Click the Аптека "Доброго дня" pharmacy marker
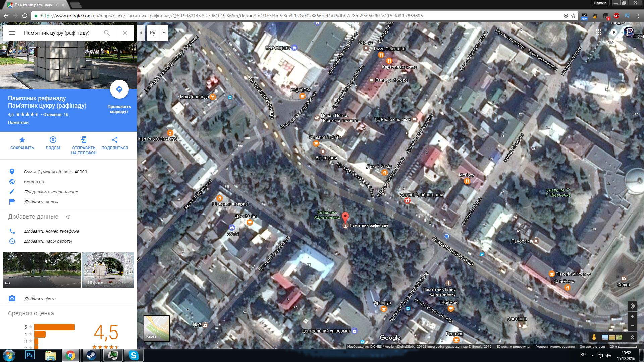644x362 pixels. coord(407,200)
